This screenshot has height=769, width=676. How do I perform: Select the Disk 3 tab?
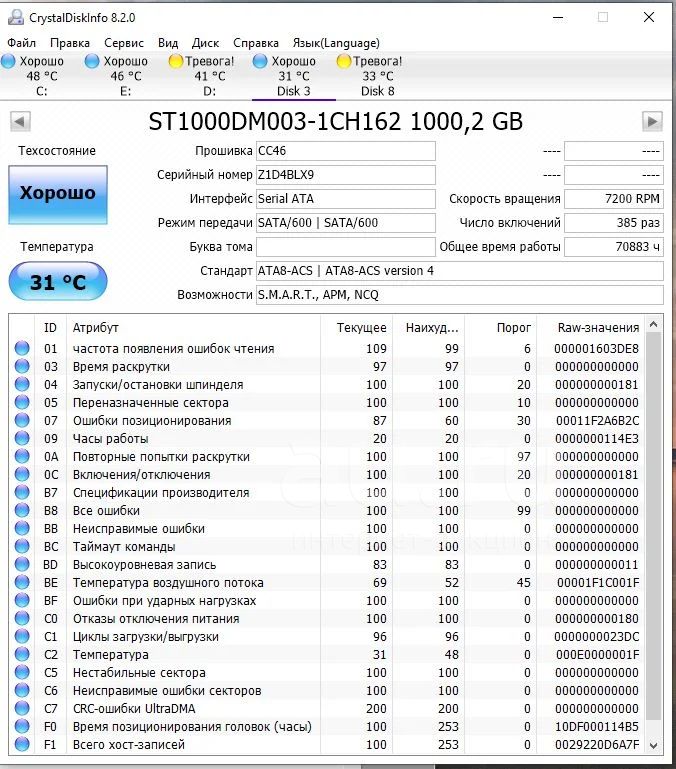coord(293,76)
